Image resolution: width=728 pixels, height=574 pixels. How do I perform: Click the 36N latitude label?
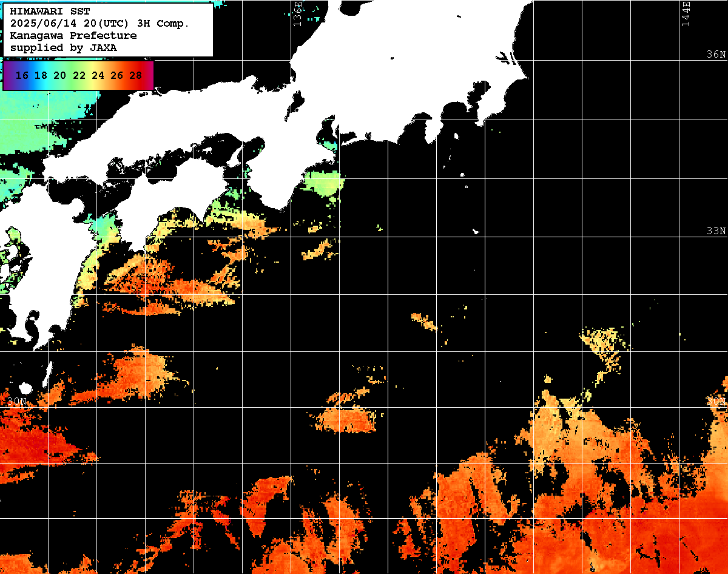click(716, 55)
